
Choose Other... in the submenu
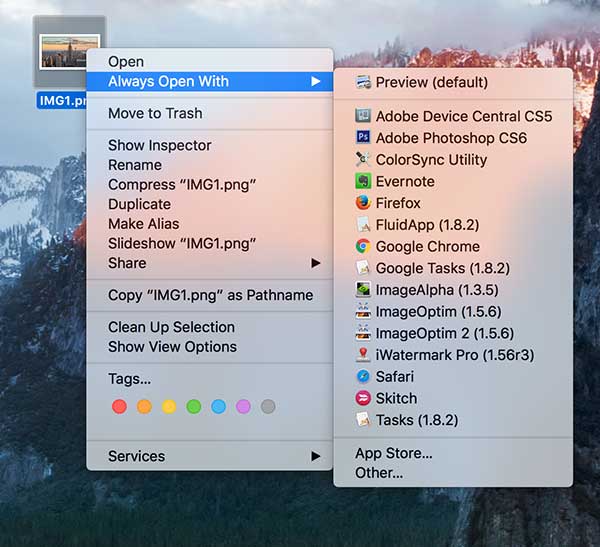(453, 473)
